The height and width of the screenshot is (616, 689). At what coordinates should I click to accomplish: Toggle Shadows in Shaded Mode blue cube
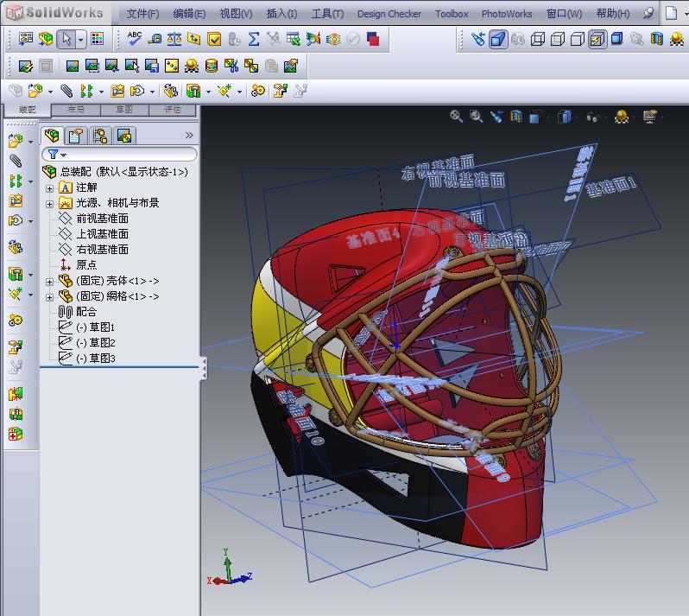[617, 39]
